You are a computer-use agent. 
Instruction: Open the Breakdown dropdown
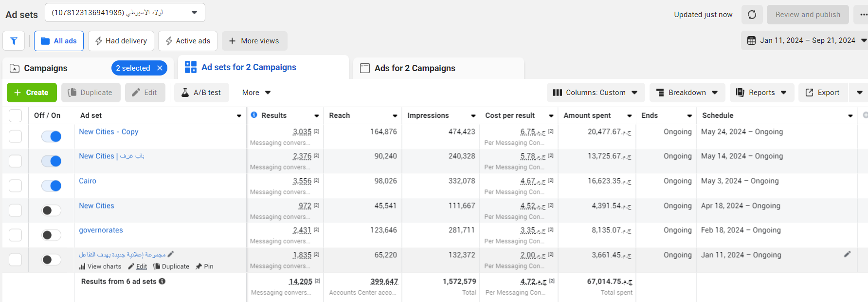click(687, 93)
